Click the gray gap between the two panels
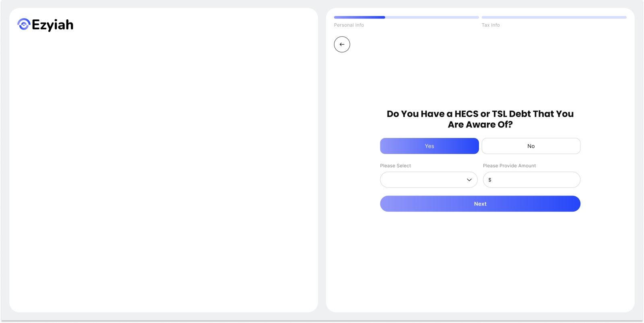The height and width of the screenshot is (323, 644). coord(322,161)
